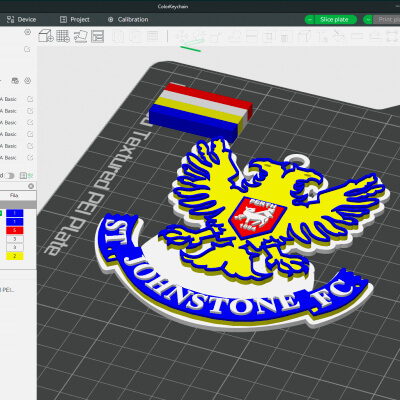This screenshot has height=400, width=400.
Task: Click the greyed Split to parts icon
Action: [135, 36]
